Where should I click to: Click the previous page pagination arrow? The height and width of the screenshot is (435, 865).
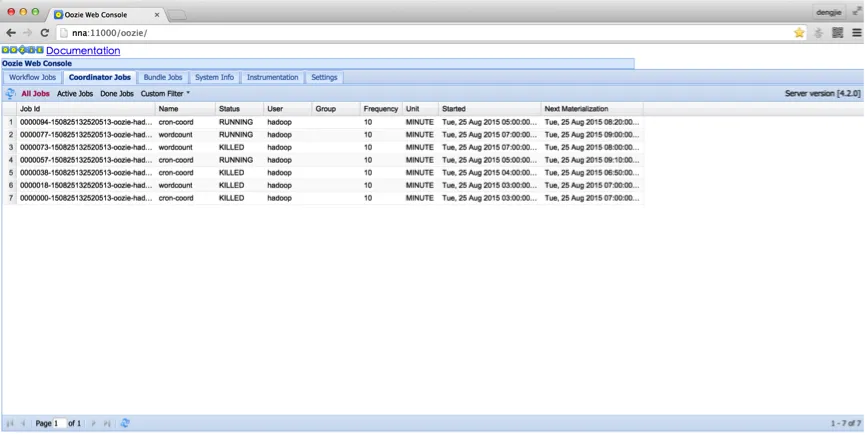click(x=23, y=423)
